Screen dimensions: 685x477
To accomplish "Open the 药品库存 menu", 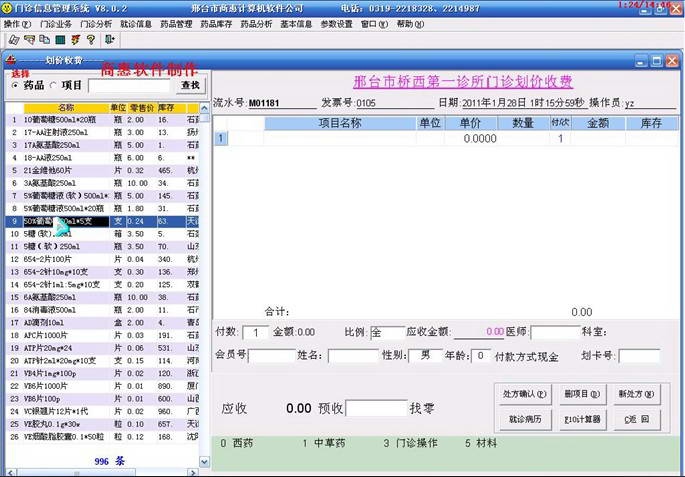I will pos(216,24).
